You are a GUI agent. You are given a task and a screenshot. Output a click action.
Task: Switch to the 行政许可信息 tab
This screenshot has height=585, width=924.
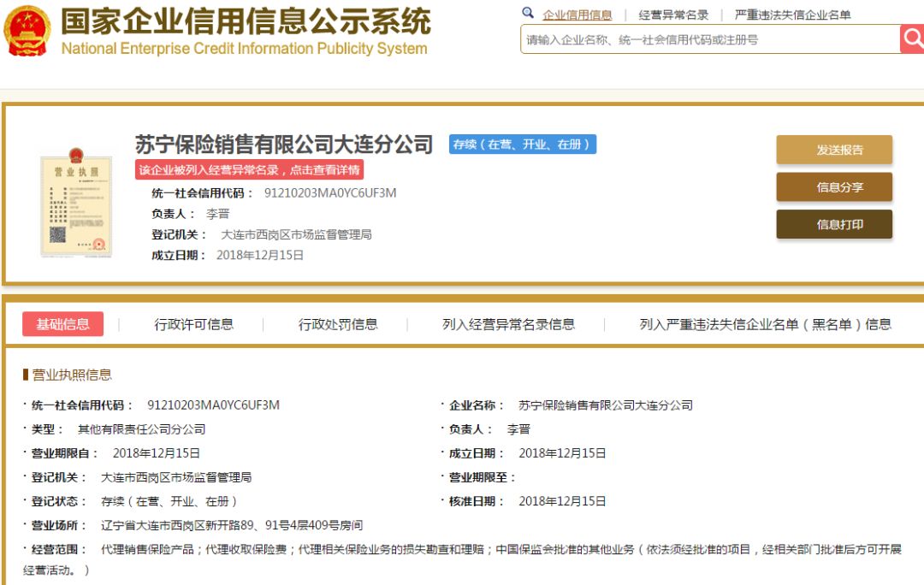[196, 324]
